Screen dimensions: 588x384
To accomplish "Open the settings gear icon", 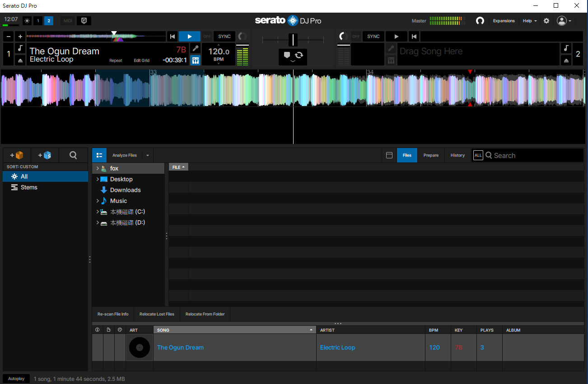I will pos(546,21).
